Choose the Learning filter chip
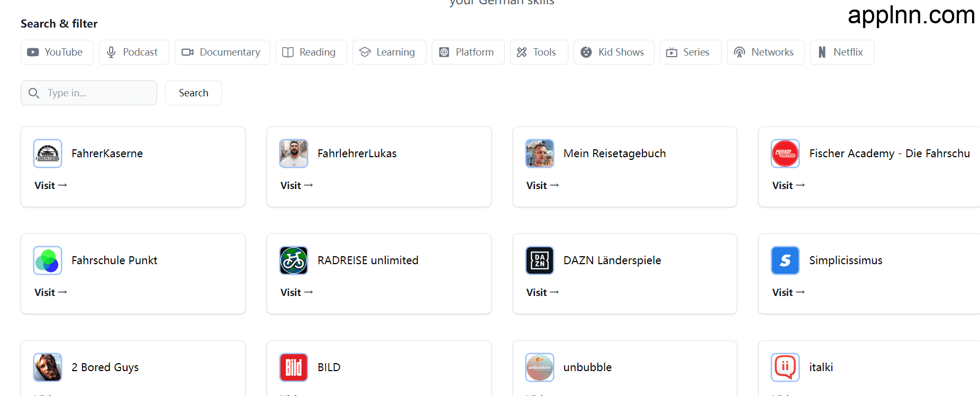 [x=389, y=52]
